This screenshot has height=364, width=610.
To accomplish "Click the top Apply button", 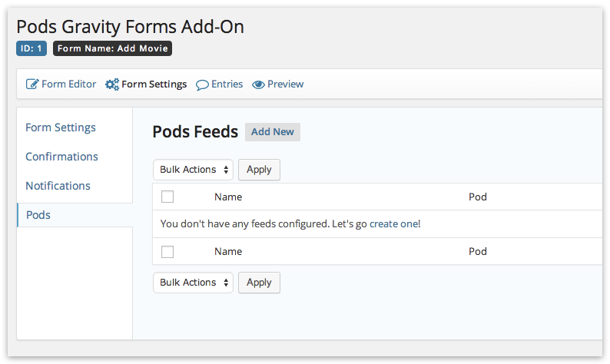I will 259,170.
